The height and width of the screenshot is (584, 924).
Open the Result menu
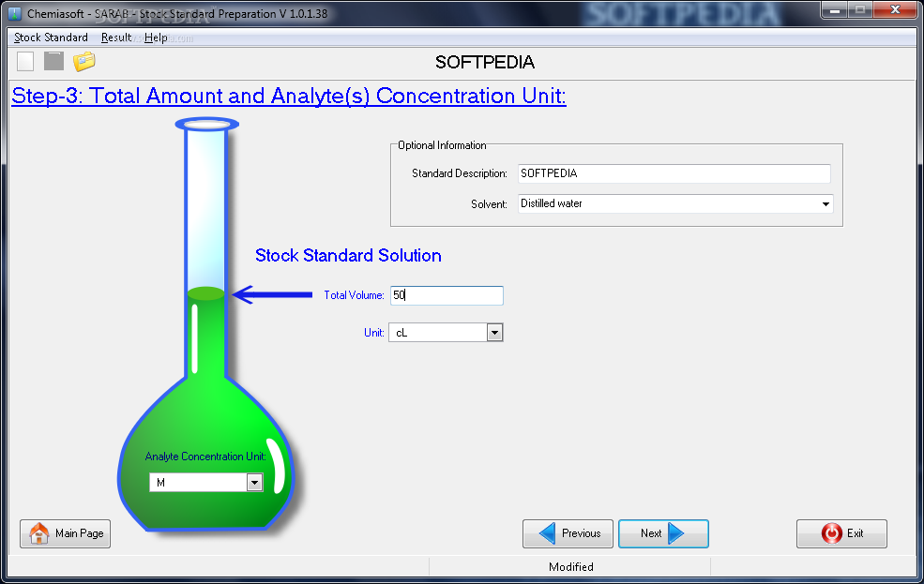coord(116,37)
